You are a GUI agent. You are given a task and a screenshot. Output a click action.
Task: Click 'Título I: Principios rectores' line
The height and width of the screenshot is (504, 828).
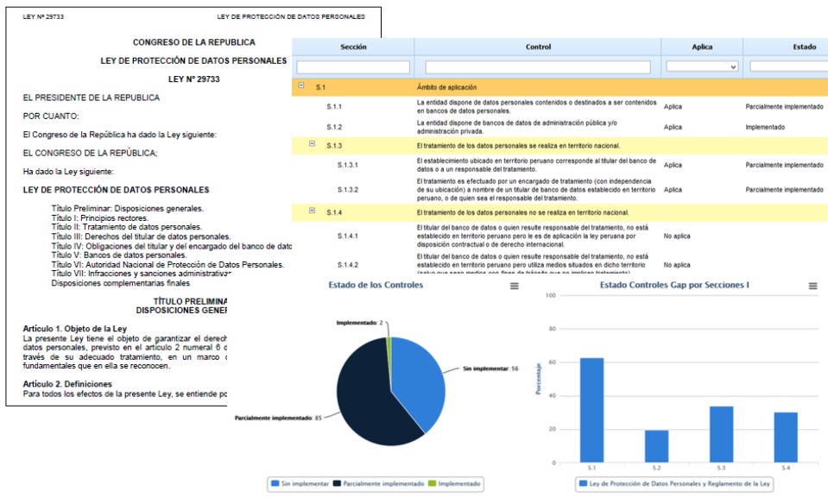(100, 218)
